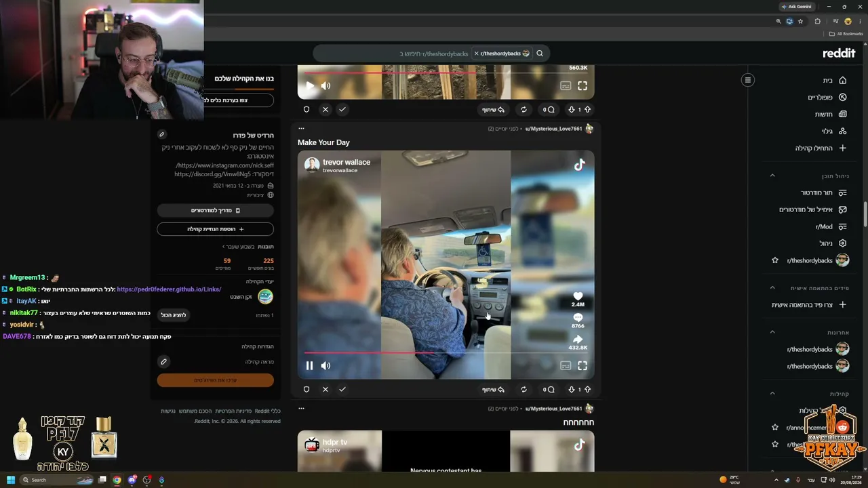Screen dimensions: 868x488
Task: Click Show all (להציג הכול) button
Action: pos(173,314)
